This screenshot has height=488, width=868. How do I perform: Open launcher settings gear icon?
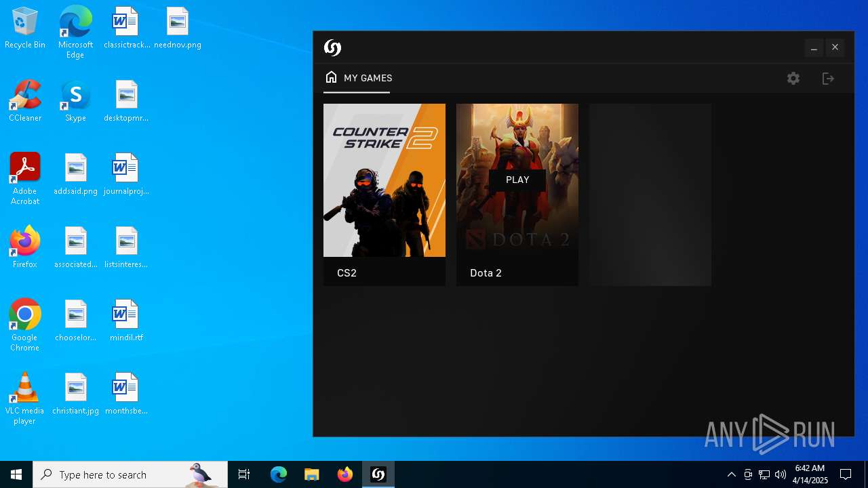coord(793,79)
